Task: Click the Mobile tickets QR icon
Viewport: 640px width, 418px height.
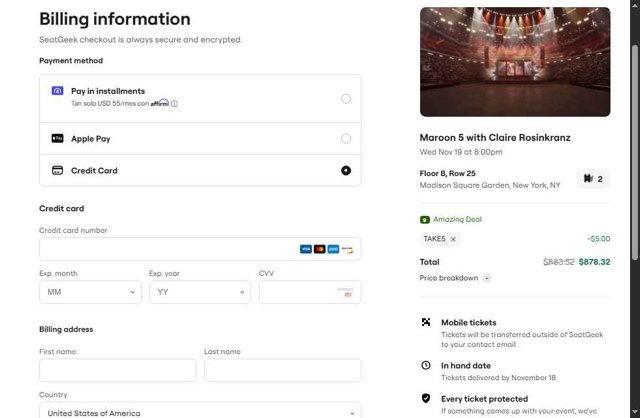Action: click(426, 322)
